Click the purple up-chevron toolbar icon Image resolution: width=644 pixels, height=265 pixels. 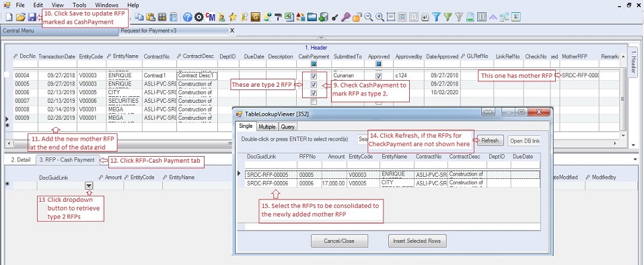[493, 17]
